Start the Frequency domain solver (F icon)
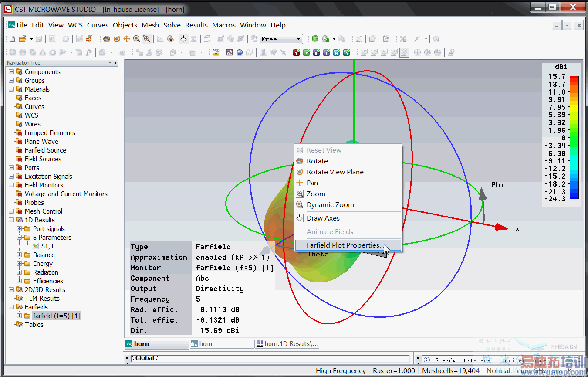The image size is (588, 377). (307, 53)
